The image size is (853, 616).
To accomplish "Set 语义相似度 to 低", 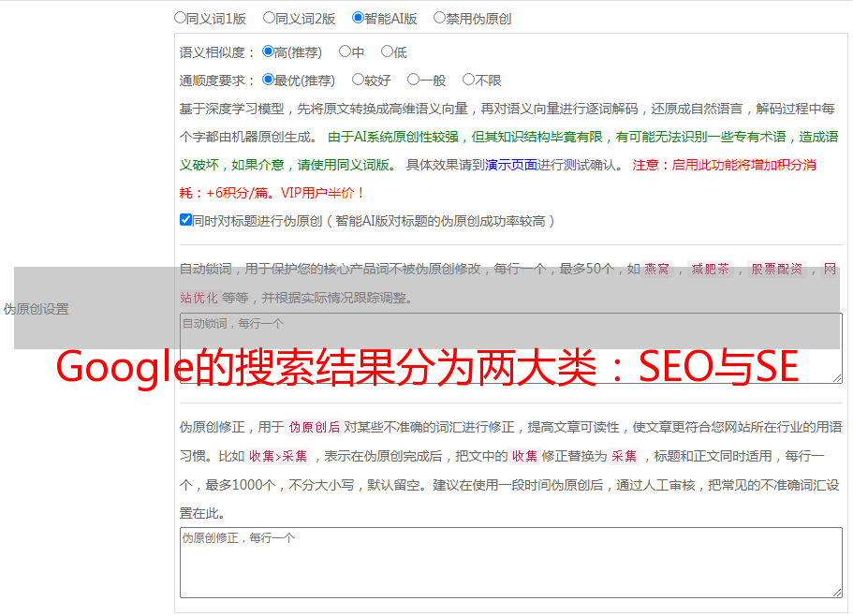I will (x=387, y=51).
